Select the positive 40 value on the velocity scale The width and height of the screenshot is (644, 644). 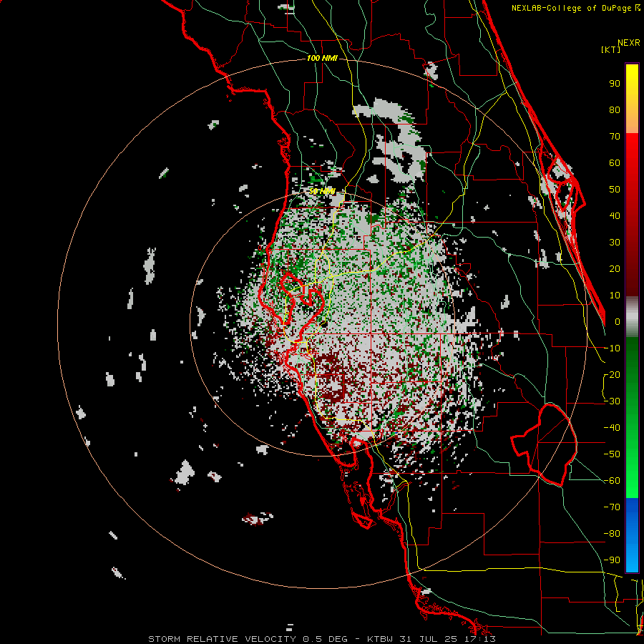pos(615,215)
